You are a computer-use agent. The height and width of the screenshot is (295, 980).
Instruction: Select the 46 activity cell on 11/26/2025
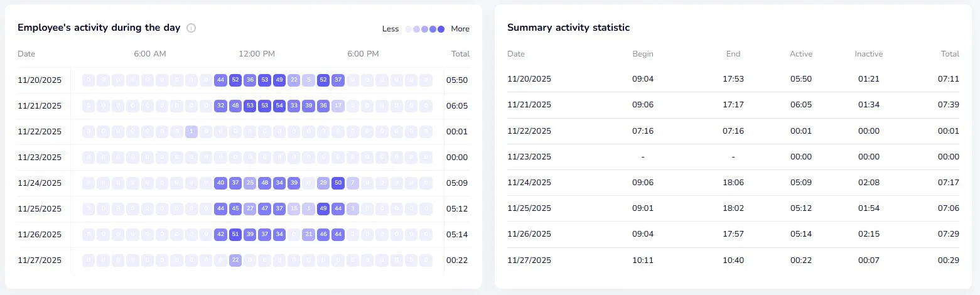(x=323, y=235)
